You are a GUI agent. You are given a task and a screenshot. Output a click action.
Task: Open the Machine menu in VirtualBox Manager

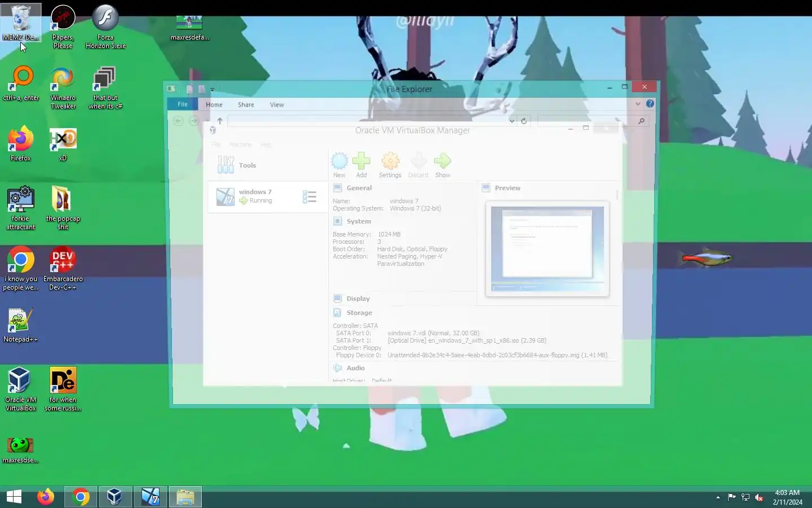(x=240, y=144)
